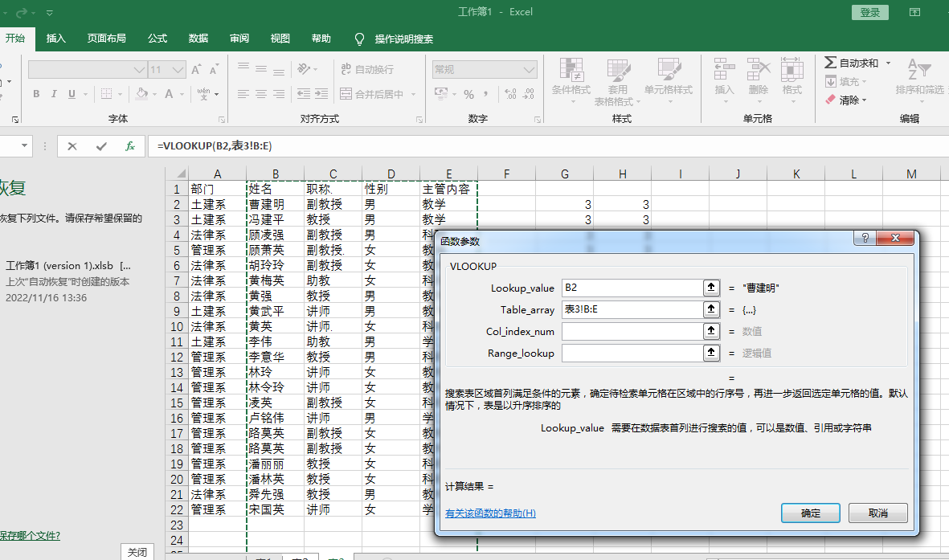Viewport: 949px width, 560px height.
Task: Open the 有关该函数的帮助 link
Action: pos(490,513)
